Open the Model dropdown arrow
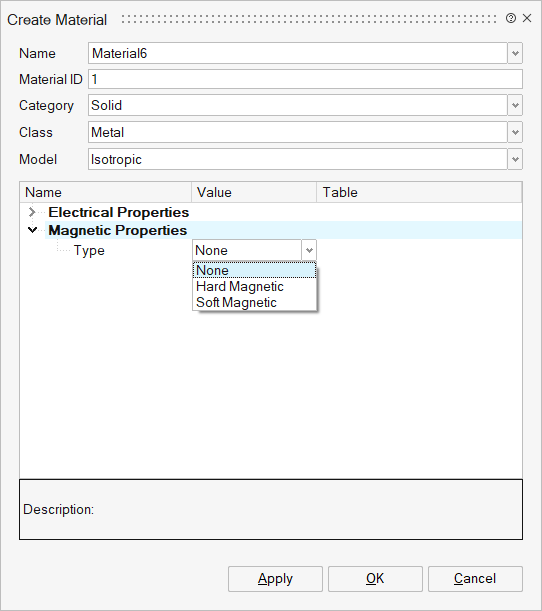This screenshot has height=611, width=542. point(515,159)
